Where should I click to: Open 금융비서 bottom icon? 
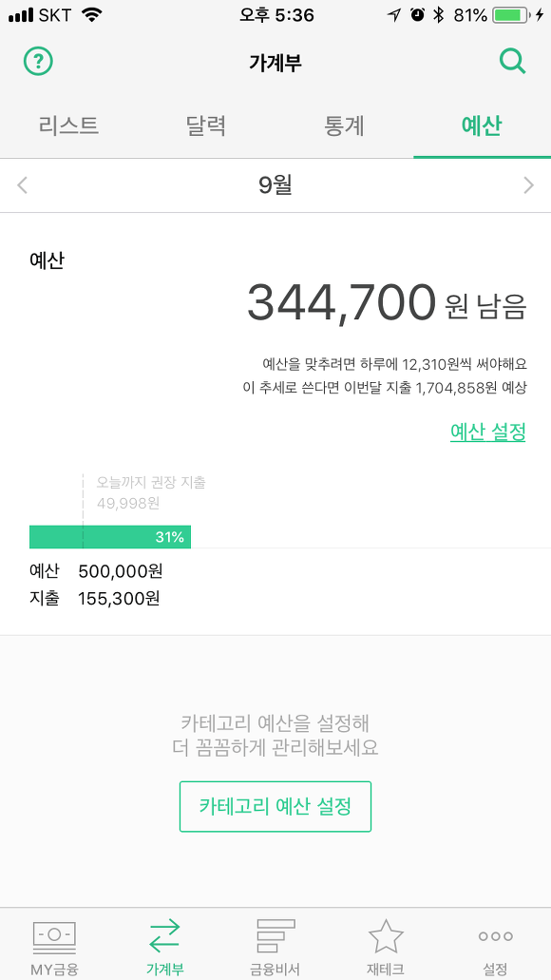pos(275,935)
